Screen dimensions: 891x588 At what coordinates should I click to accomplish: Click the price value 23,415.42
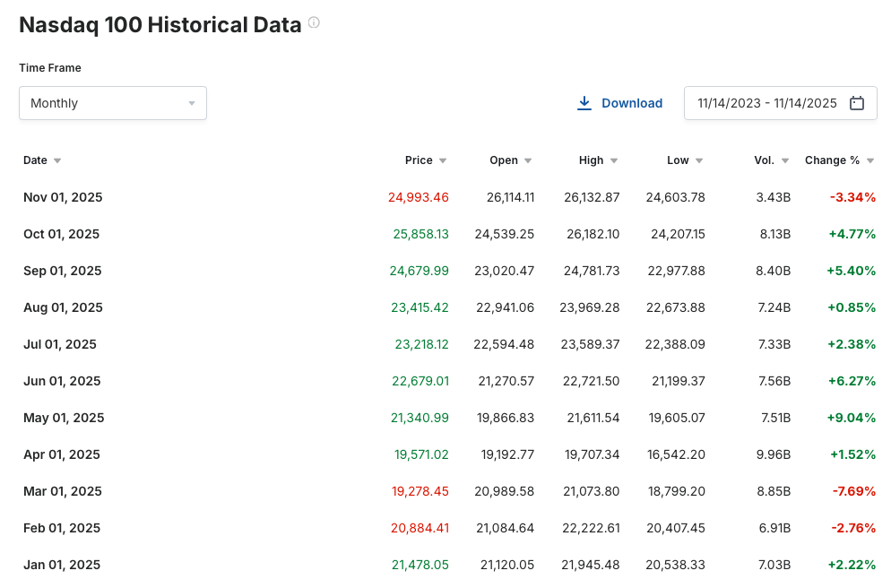pyautogui.click(x=420, y=307)
